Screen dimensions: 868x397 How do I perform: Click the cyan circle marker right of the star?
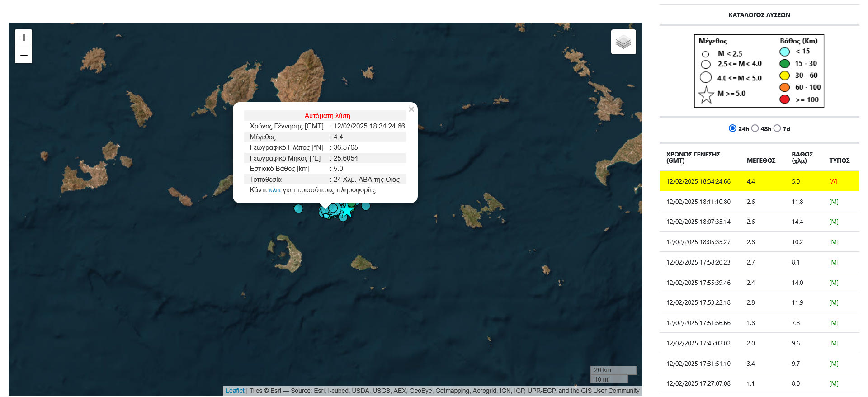[x=366, y=206]
